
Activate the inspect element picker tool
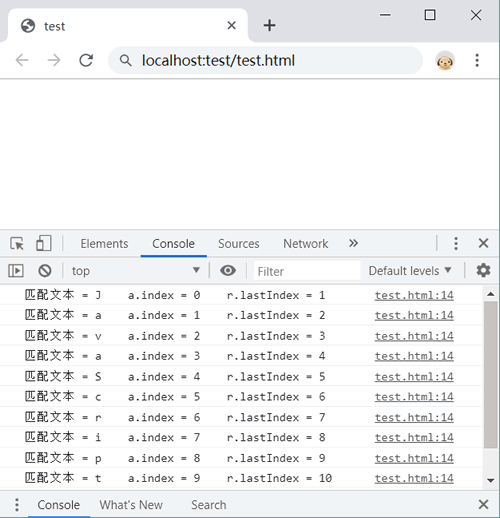[17, 243]
